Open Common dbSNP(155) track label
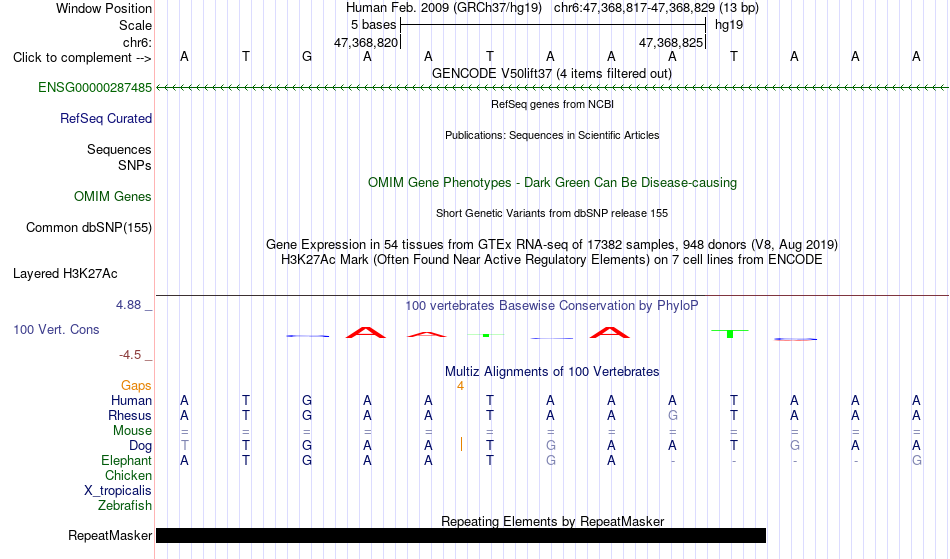Screen dimensions: 950x559 click(88, 227)
